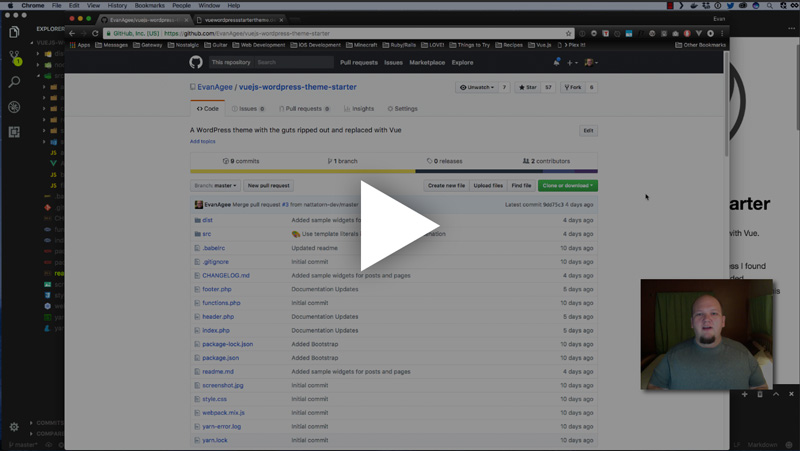
Task: Switch to vuewordpressstartertheme browser tab
Action: [x=240, y=20]
